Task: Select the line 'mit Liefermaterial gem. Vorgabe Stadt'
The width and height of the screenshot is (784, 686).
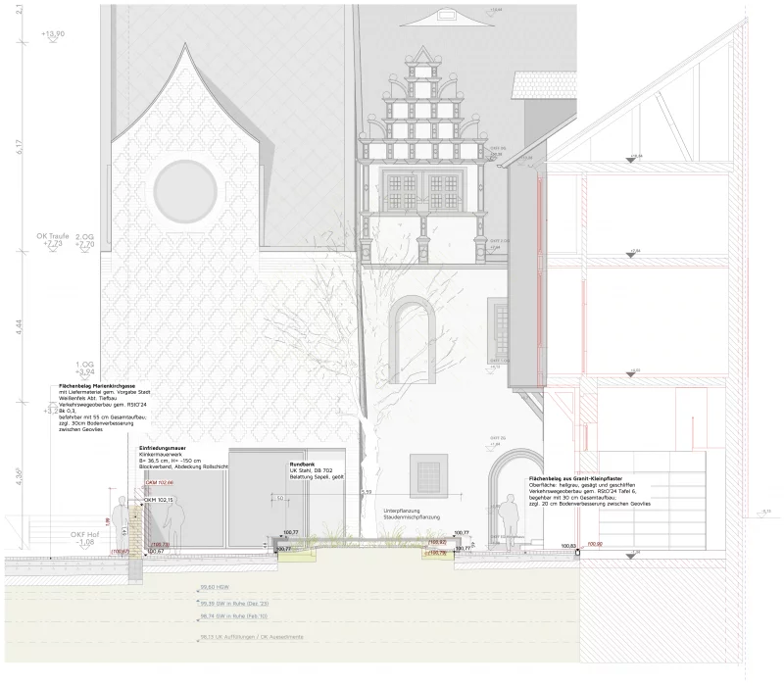Action: click(104, 392)
